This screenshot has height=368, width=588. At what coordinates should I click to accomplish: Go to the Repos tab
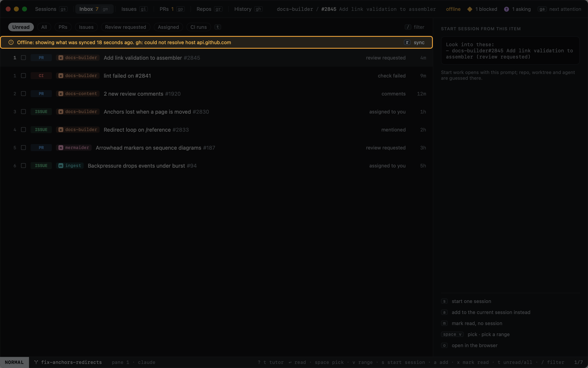click(x=209, y=9)
